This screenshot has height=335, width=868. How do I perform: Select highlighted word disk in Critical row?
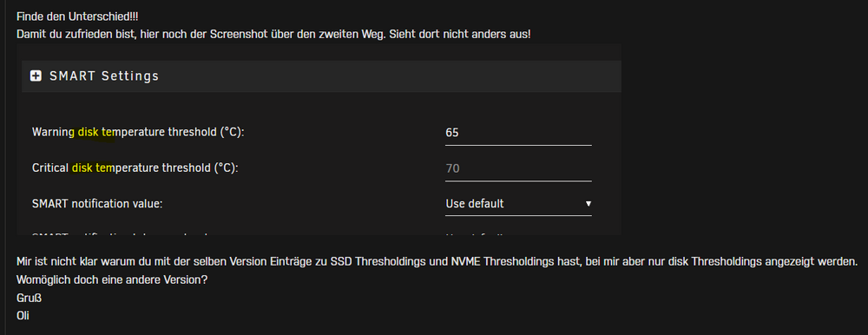tap(82, 167)
